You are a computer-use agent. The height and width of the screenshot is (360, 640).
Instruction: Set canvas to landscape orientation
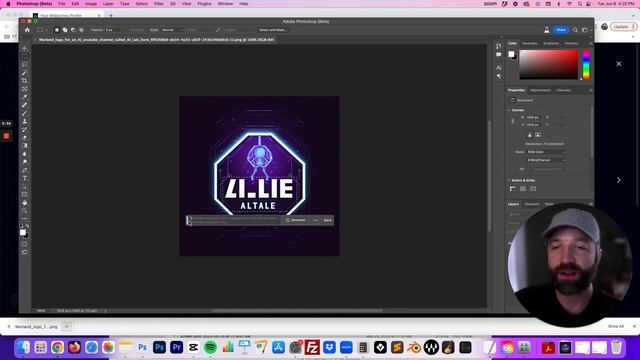pos(538,135)
